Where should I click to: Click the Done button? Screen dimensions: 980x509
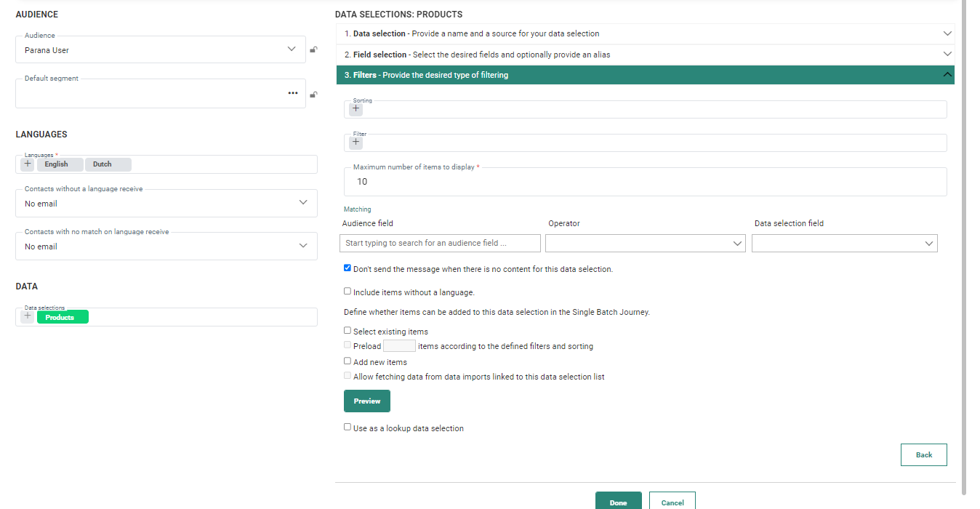(x=618, y=502)
